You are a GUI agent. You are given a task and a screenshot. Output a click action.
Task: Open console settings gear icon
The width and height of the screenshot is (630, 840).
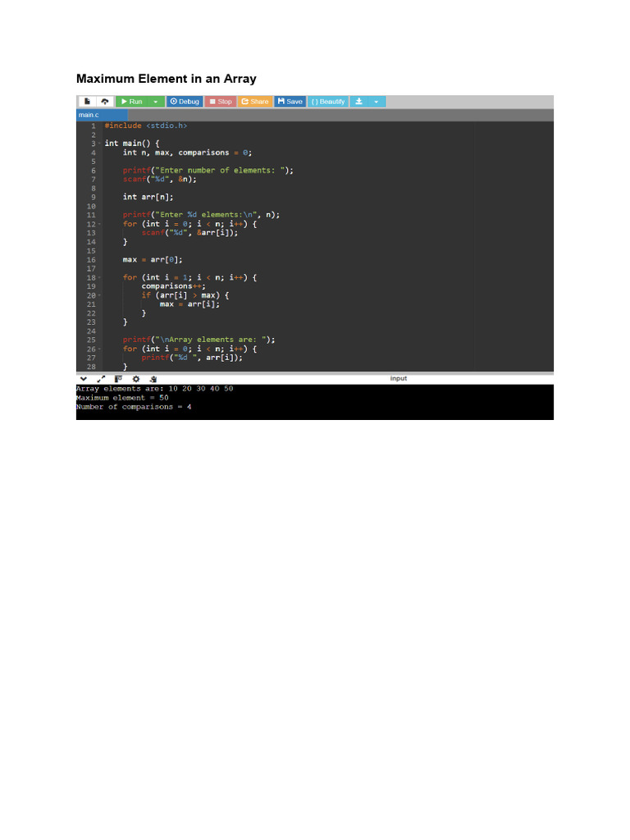(136, 379)
